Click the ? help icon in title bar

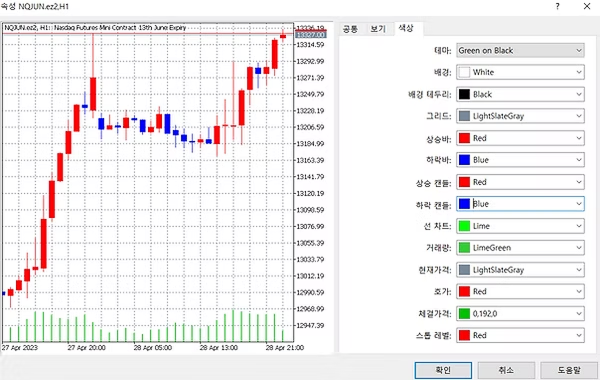[558, 6]
